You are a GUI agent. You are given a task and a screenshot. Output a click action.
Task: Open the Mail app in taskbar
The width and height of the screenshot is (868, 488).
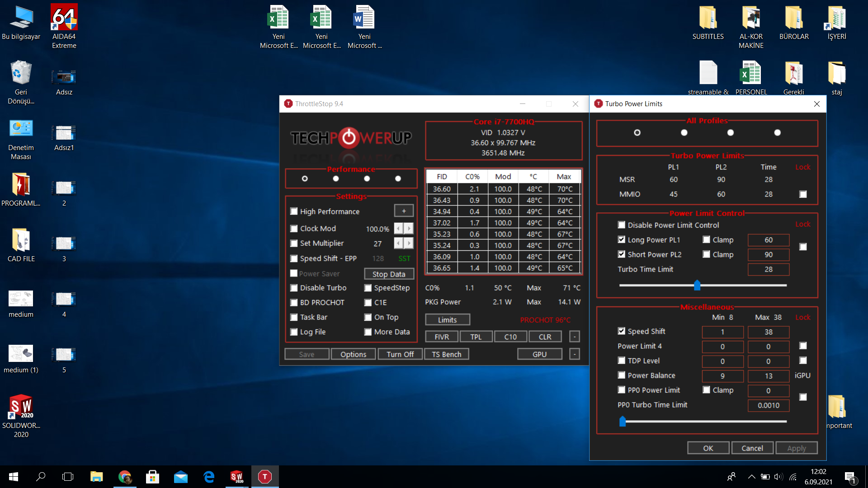pos(180,477)
